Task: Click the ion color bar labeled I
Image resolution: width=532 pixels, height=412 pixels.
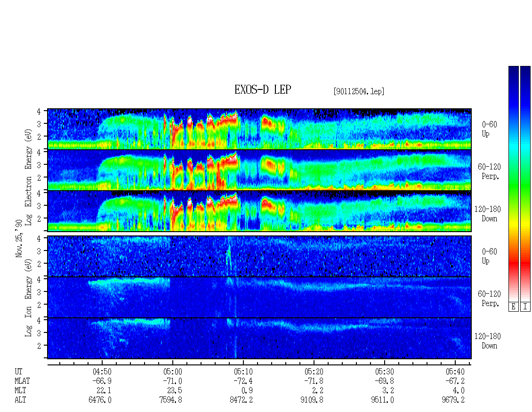Action: point(525,184)
